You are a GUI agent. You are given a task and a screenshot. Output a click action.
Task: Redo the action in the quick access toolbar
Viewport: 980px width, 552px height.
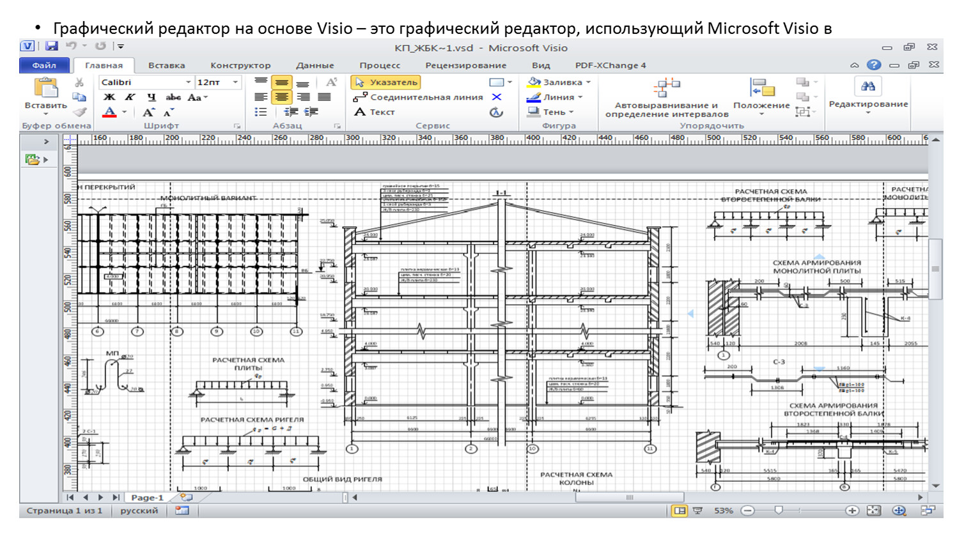click(100, 46)
